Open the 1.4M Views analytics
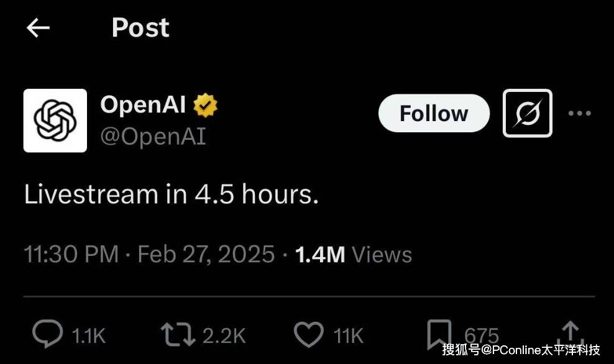 point(353,254)
